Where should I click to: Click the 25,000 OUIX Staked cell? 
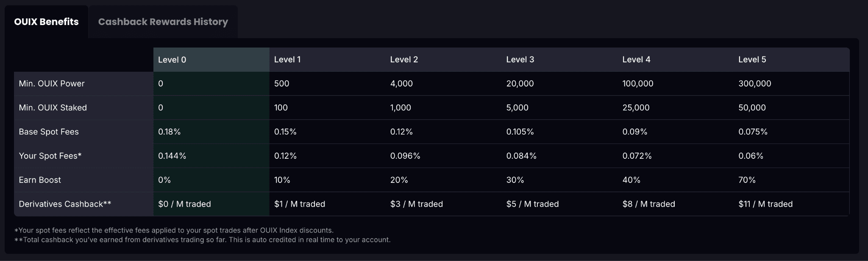point(636,108)
